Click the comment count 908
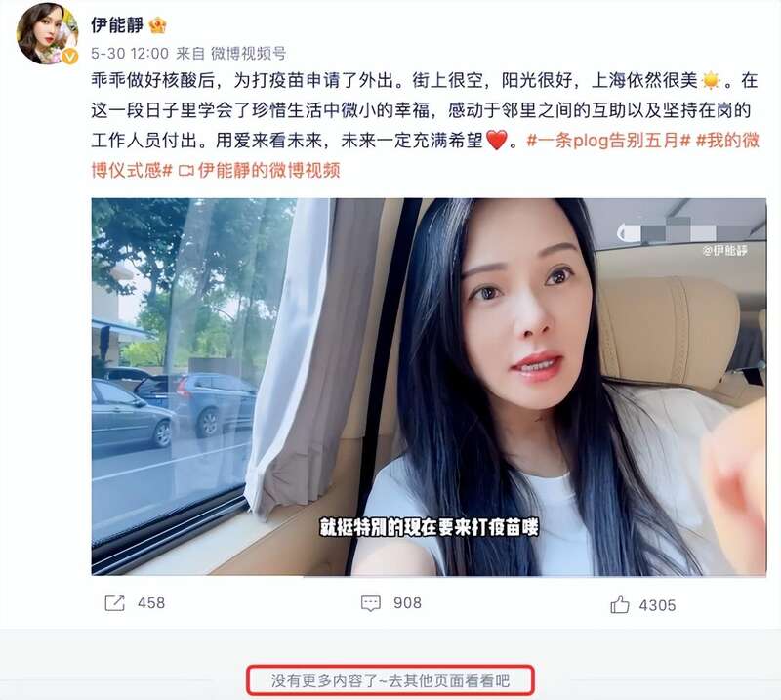Screen dimensions: 781x700 coord(407,603)
